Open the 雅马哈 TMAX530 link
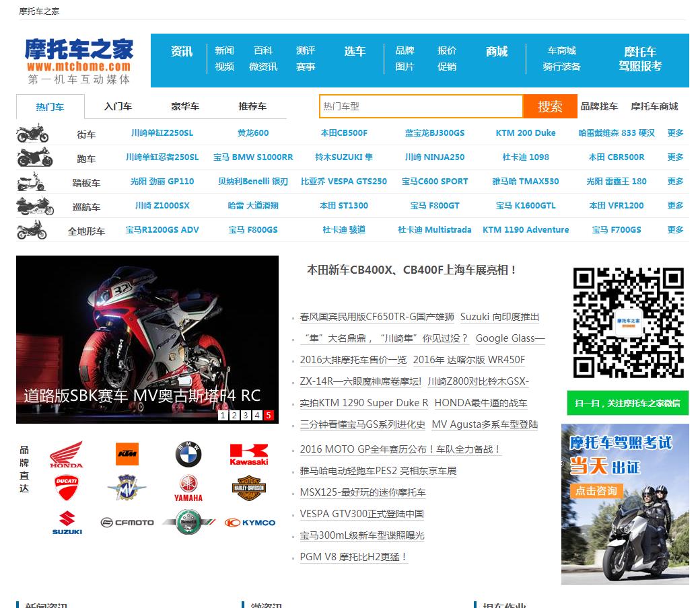Image resolution: width=700 pixels, height=608 pixels. click(x=526, y=181)
